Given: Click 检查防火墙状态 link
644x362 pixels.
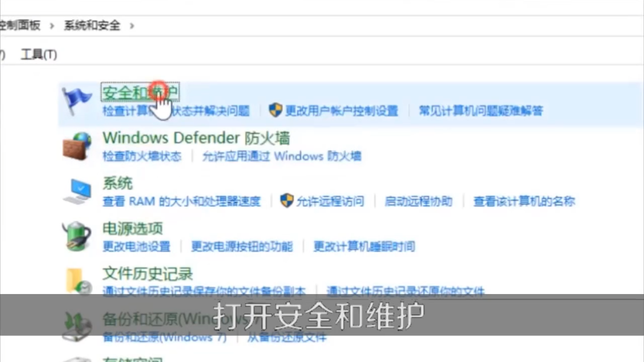Looking at the screenshot, I should (142, 156).
